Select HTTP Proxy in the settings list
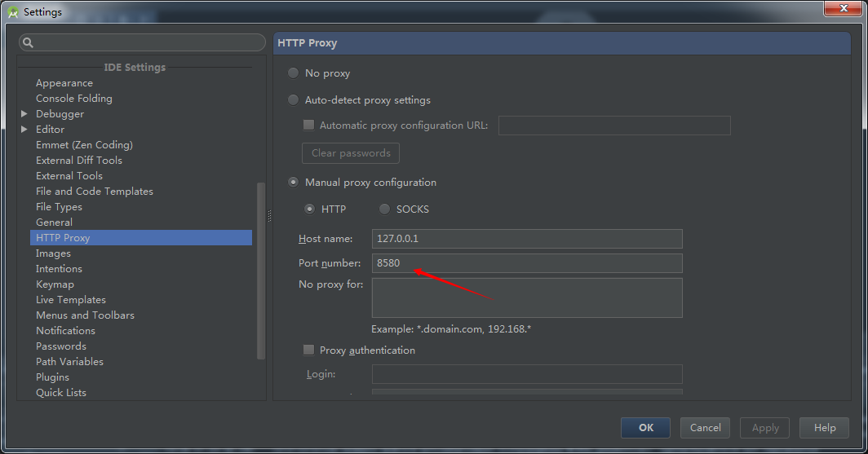Screen dimensions: 868x454 coord(141,238)
